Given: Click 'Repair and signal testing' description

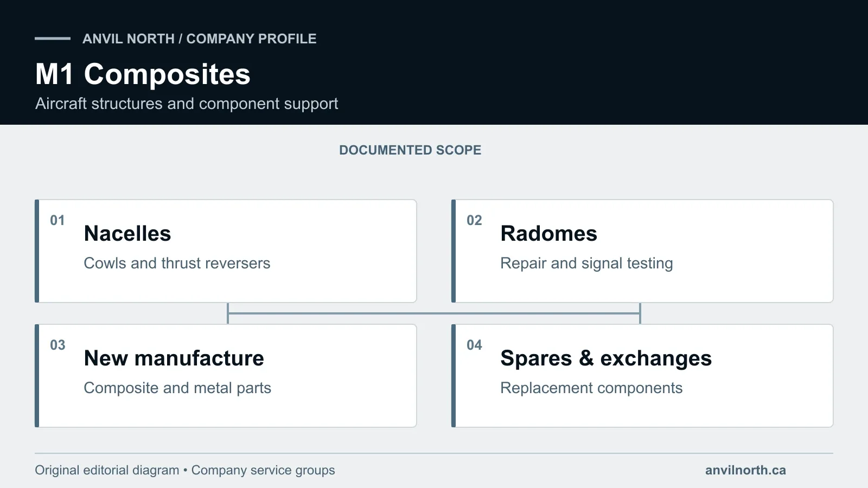Looking at the screenshot, I should pos(586,264).
